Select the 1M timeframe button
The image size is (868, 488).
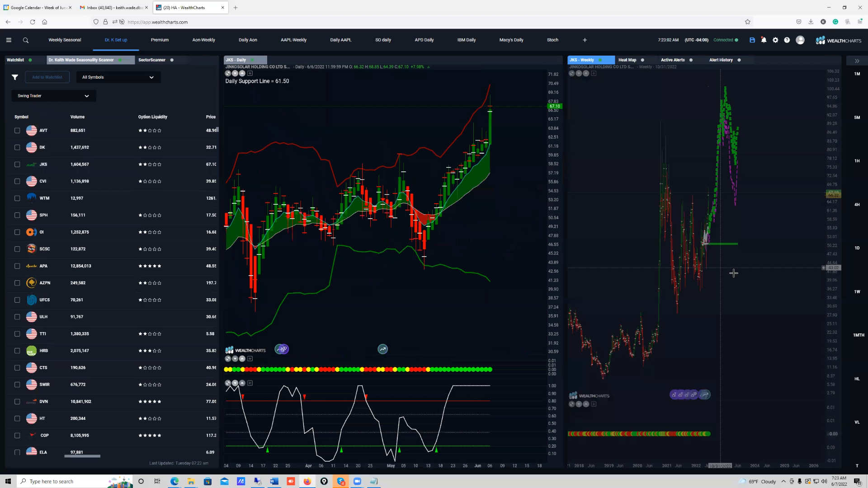click(857, 74)
